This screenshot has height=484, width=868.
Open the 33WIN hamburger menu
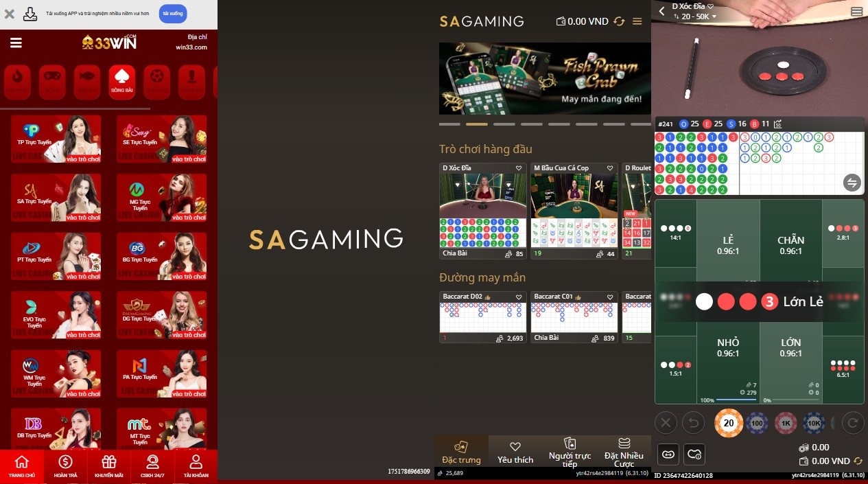16,43
